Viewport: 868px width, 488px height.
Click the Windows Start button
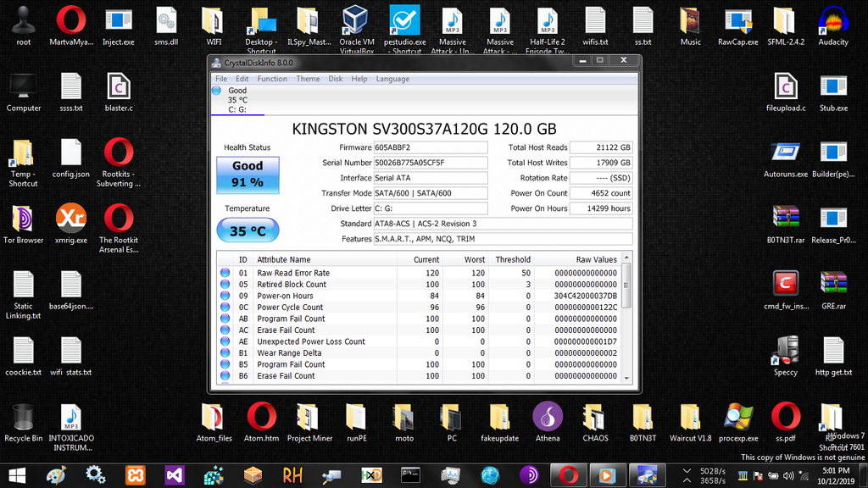click(x=17, y=474)
